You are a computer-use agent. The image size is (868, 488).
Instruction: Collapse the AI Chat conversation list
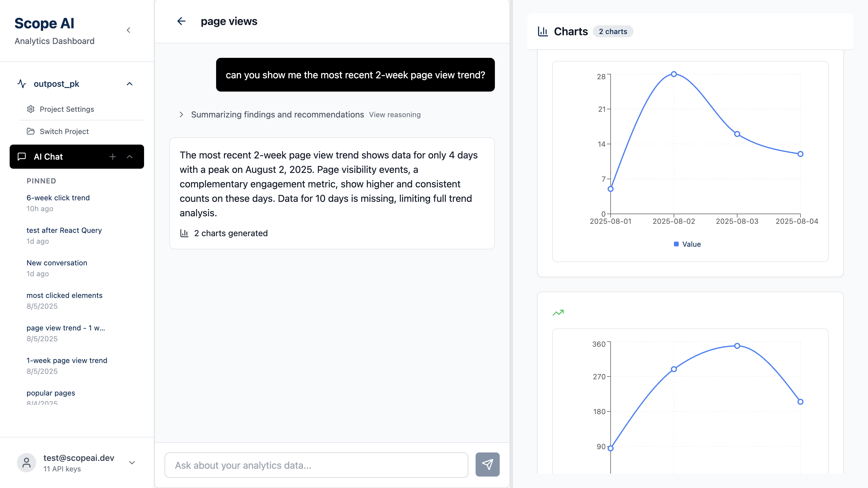(x=129, y=157)
